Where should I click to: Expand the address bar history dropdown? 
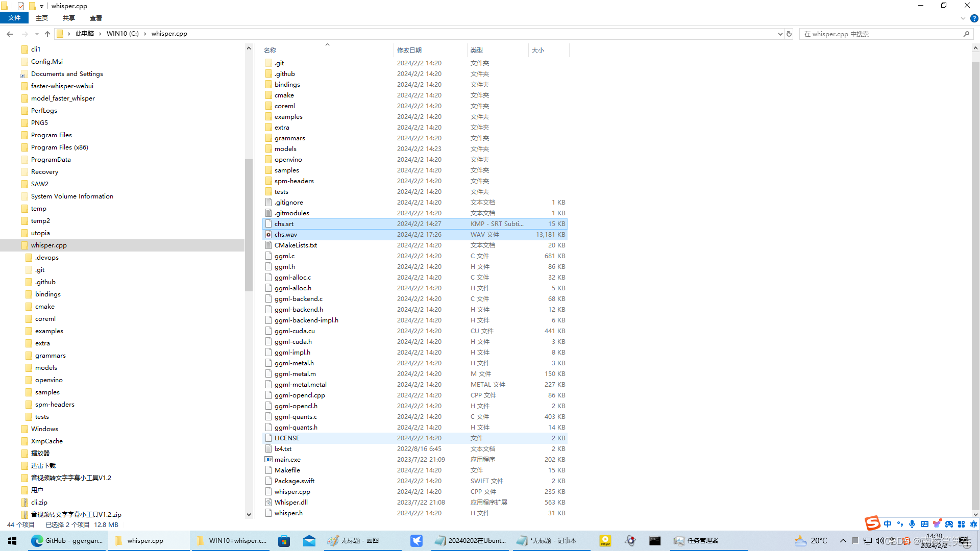[780, 34]
